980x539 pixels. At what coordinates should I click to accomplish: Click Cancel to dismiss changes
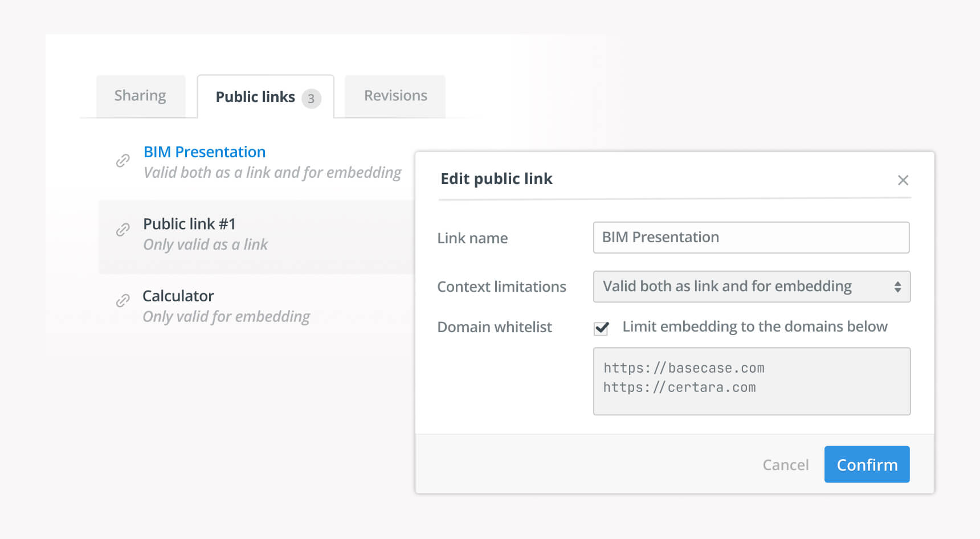tap(786, 464)
